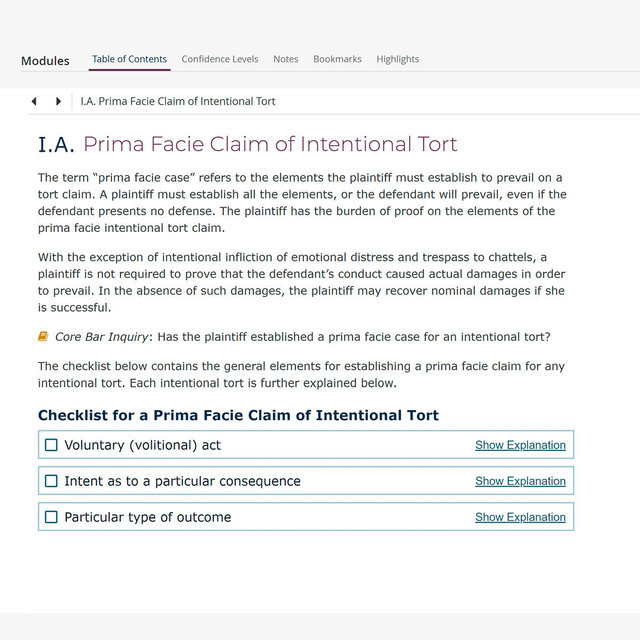Click the main I.A. Prima Facie page heading

(248, 144)
